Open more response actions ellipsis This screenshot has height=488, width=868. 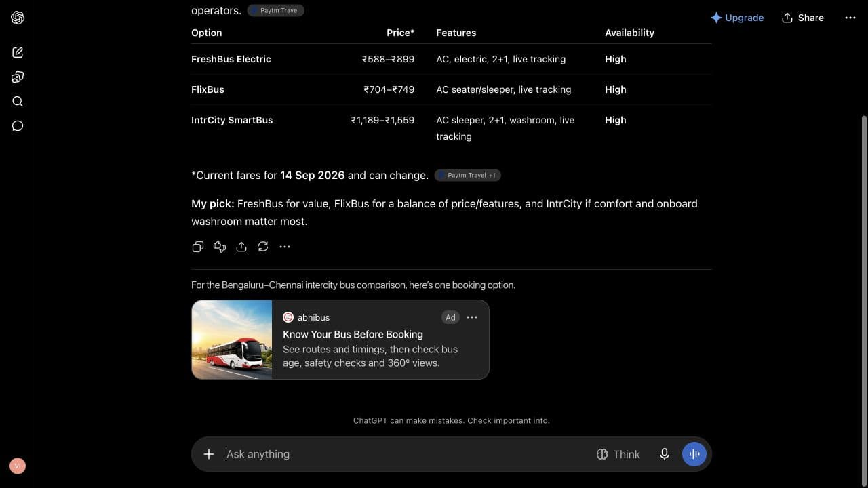(285, 247)
